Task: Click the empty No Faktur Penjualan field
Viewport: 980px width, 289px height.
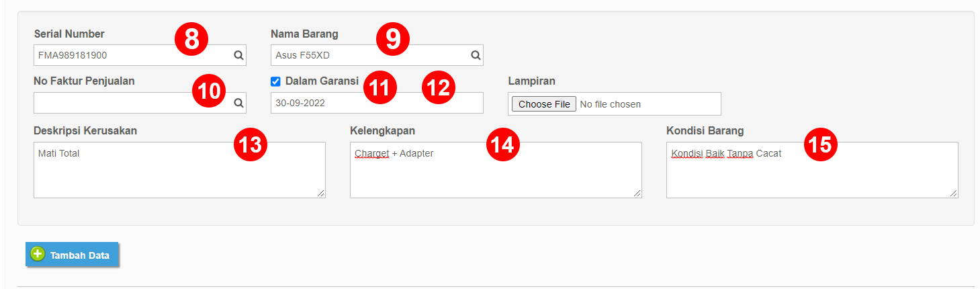Action: coord(140,103)
